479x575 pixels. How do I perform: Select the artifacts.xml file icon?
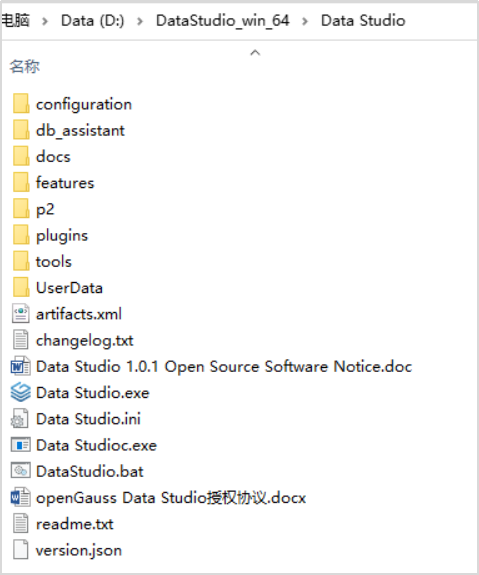point(21,314)
